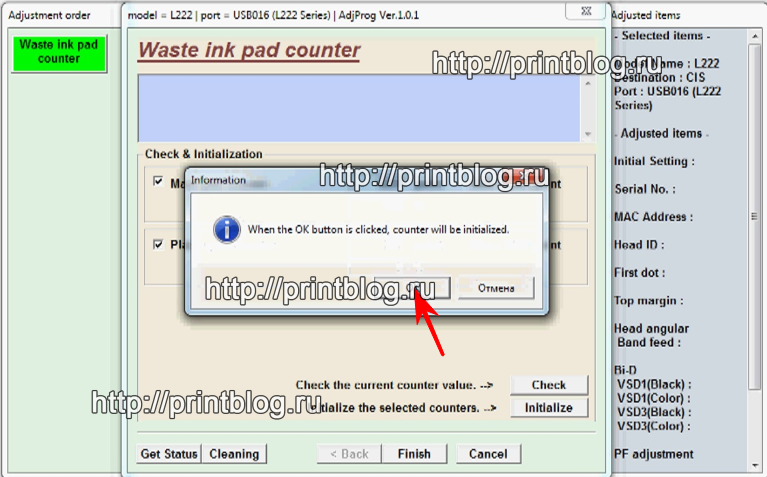Toggle the Main pad counter checkbox
This screenshot has width=767, height=477.
[158, 182]
